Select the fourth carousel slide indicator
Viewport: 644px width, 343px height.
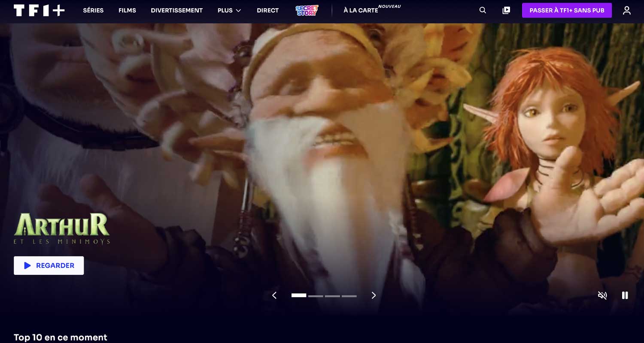(349, 296)
